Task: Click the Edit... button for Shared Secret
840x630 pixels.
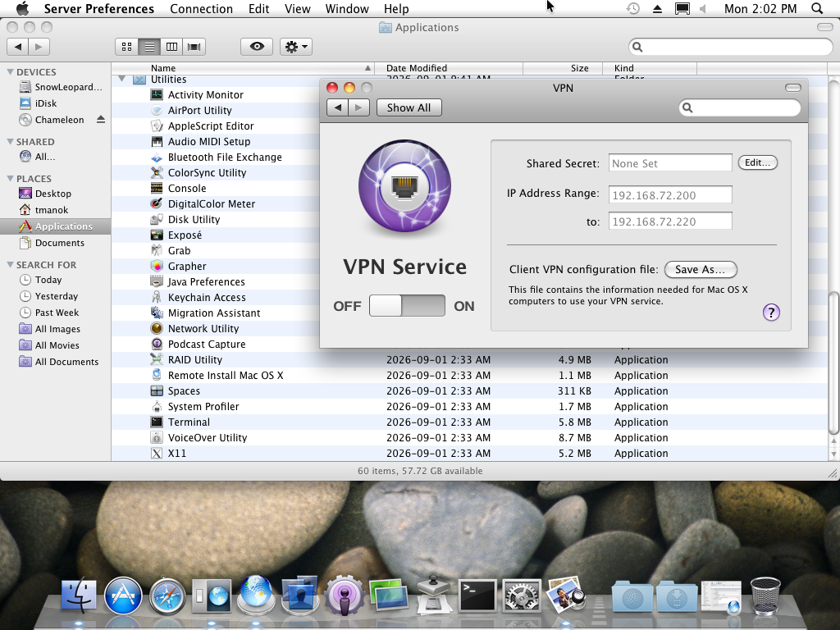Action: click(x=757, y=163)
